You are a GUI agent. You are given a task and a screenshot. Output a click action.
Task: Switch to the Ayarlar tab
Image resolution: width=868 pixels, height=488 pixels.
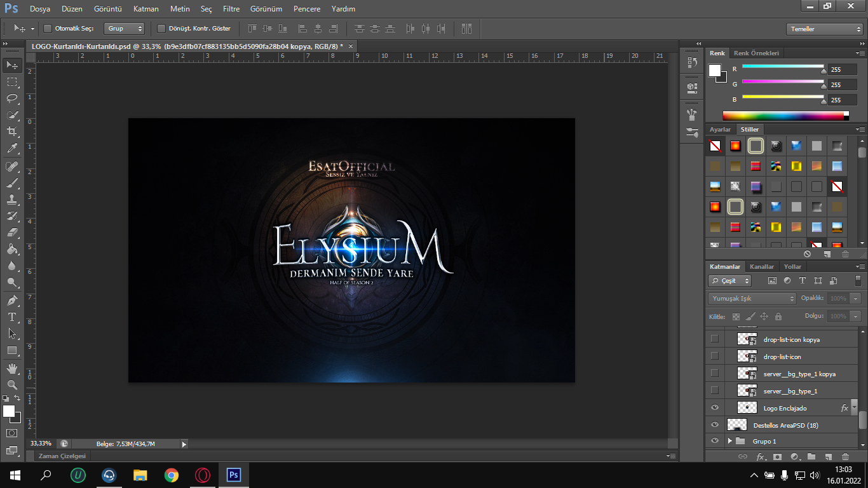(720, 129)
